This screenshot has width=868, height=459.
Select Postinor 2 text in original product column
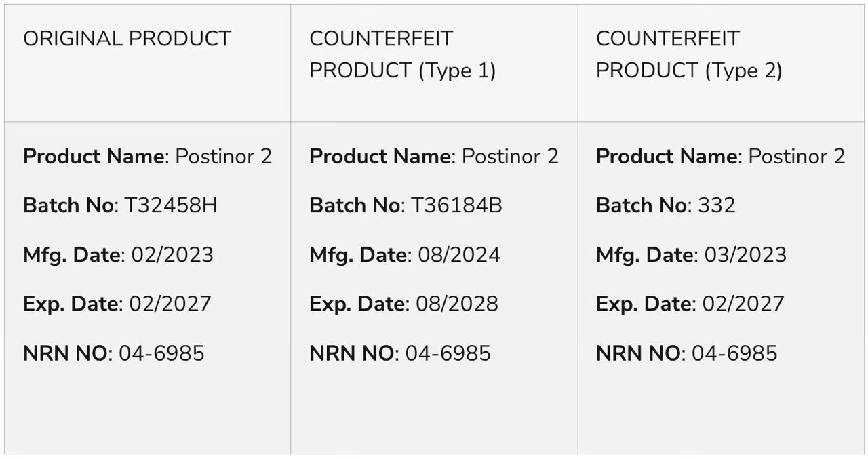point(224,157)
